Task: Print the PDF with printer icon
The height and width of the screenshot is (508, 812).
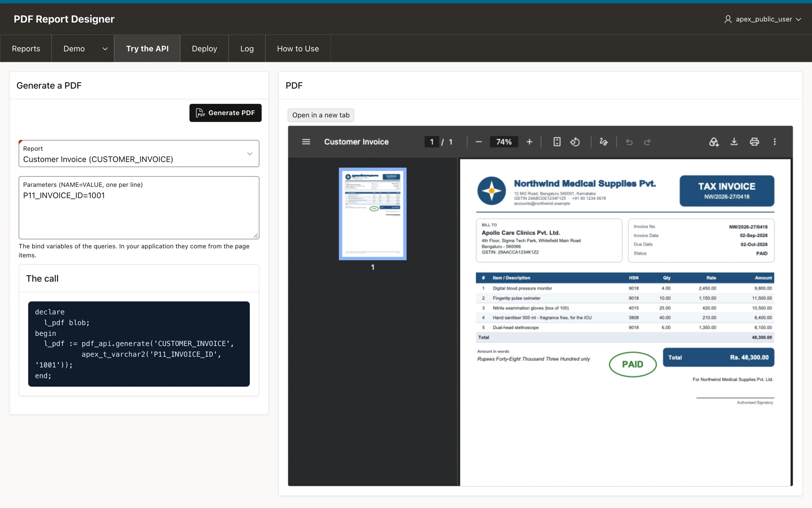Action: (x=754, y=142)
